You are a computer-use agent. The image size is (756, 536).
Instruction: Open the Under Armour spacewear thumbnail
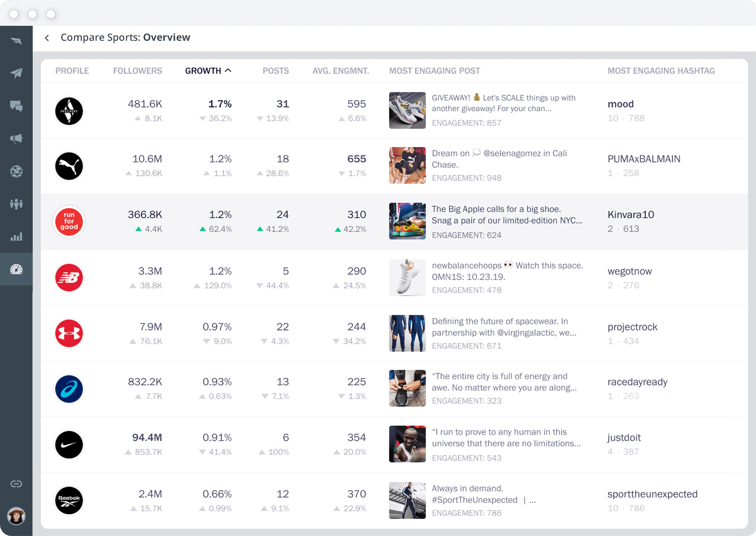(x=407, y=333)
